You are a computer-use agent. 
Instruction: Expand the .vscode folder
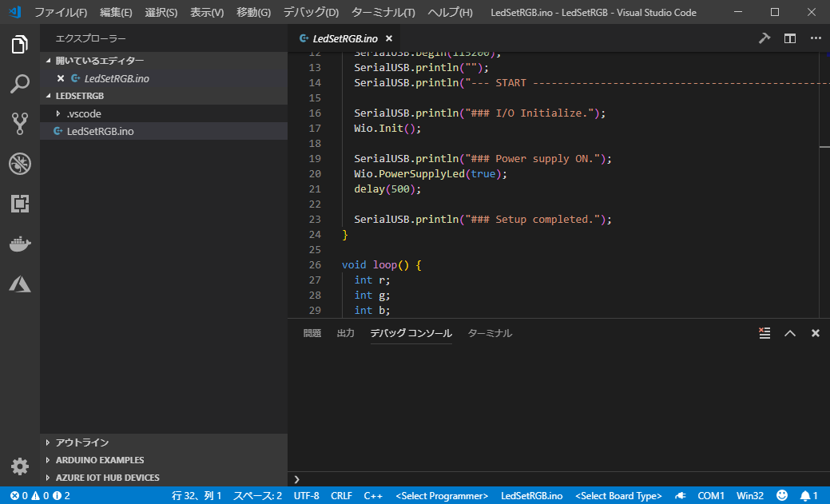[x=164, y=113]
